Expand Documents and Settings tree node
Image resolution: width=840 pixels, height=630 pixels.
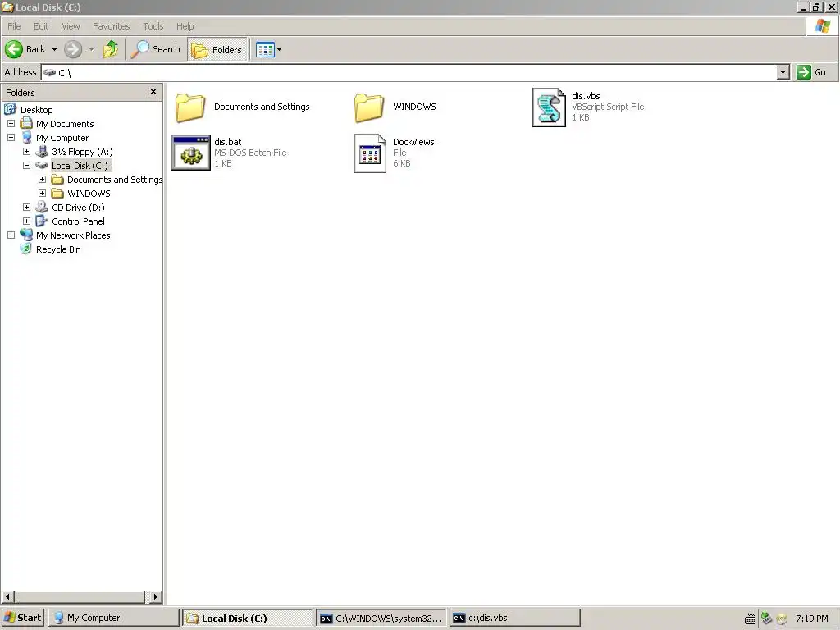42,179
